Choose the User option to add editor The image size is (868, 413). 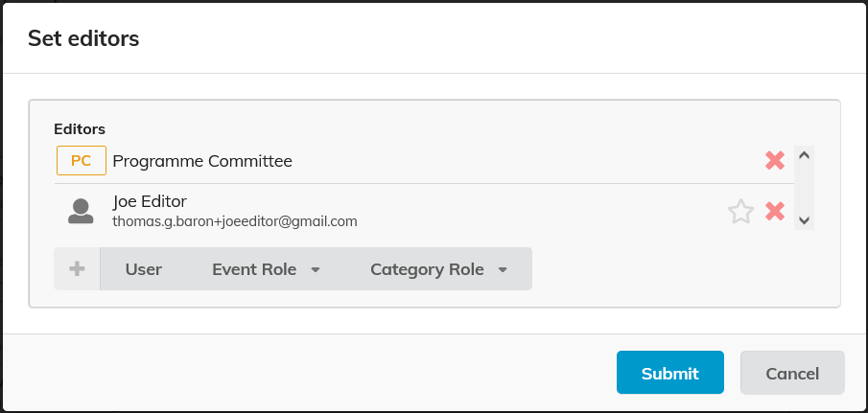pyautogui.click(x=144, y=269)
